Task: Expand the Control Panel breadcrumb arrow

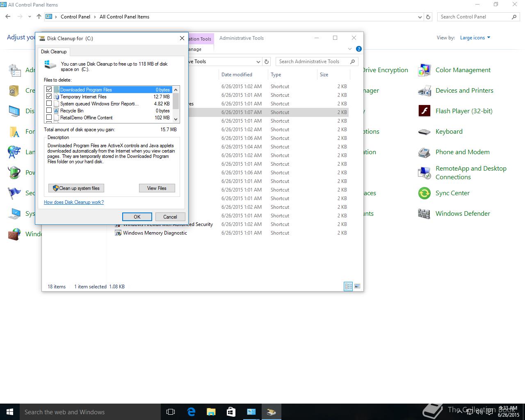Action: 57,17
